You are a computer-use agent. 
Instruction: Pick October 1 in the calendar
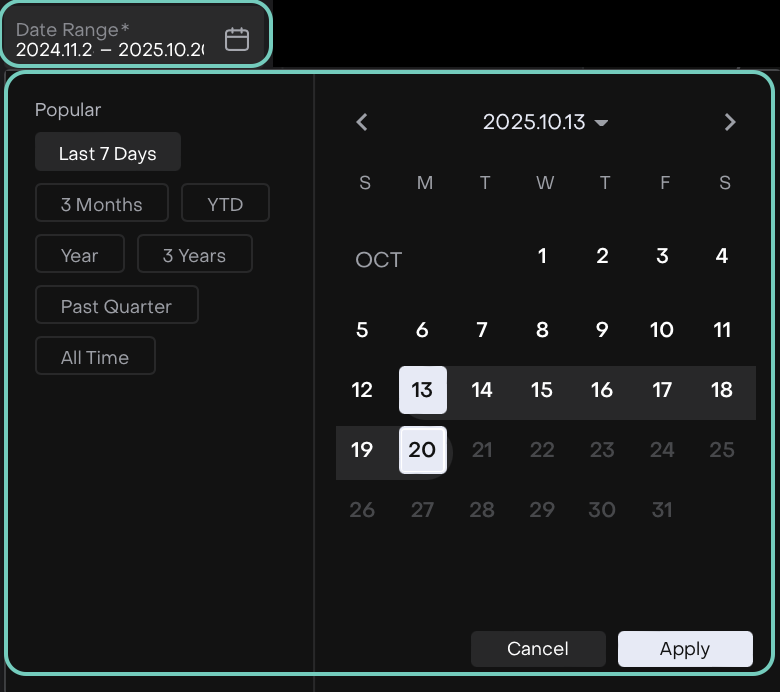coord(542,256)
